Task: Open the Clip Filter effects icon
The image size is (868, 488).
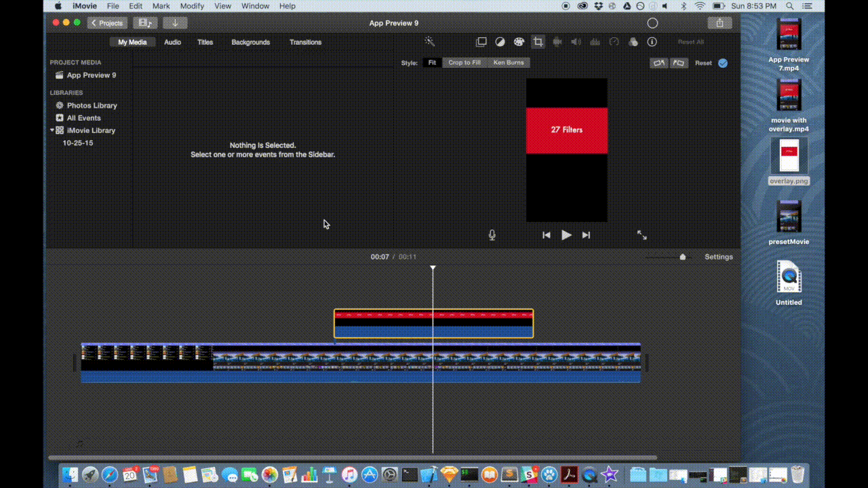Action: pos(633,41)
